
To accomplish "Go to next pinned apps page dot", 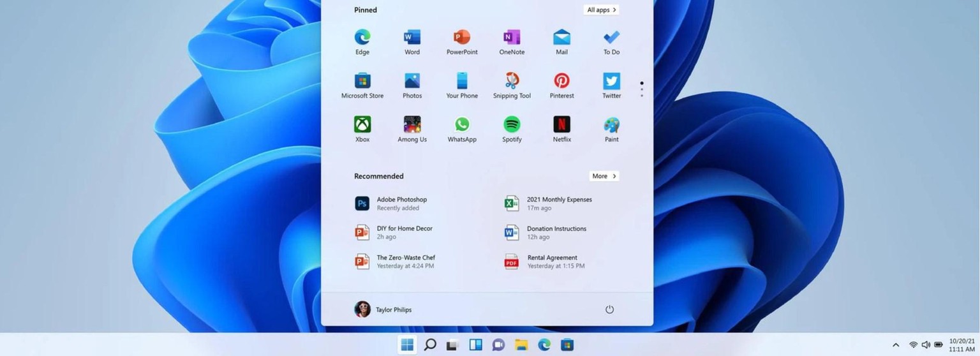I will (641, 90).
